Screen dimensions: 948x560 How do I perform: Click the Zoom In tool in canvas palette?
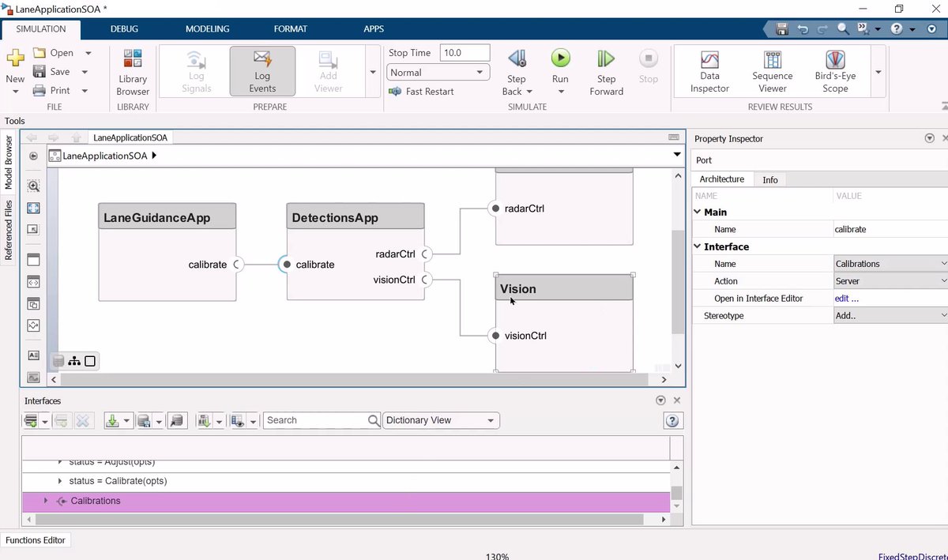(x=33, y=186)
